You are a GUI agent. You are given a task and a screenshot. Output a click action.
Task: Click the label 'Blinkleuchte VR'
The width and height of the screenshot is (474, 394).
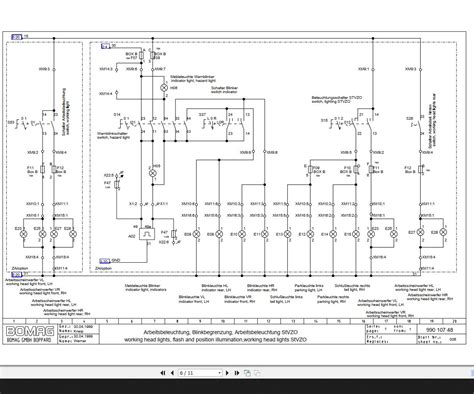click(x=237, y=297)
